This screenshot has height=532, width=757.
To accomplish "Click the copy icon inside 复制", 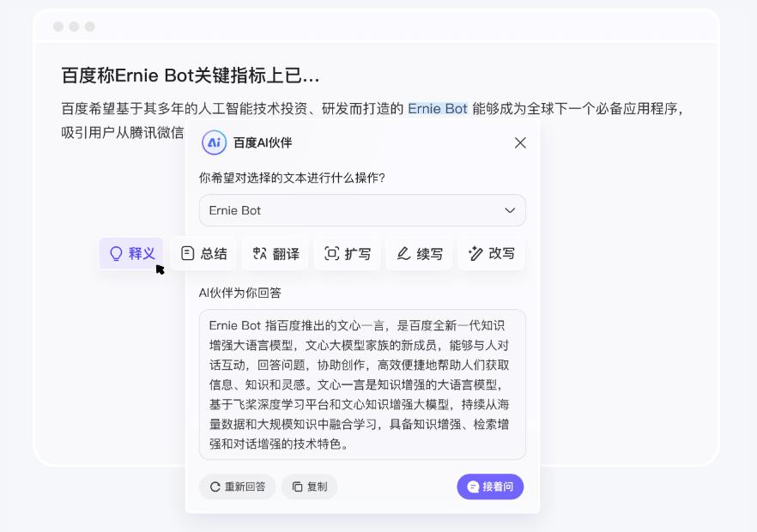I will pyautogui.click(x=296, y=487).
